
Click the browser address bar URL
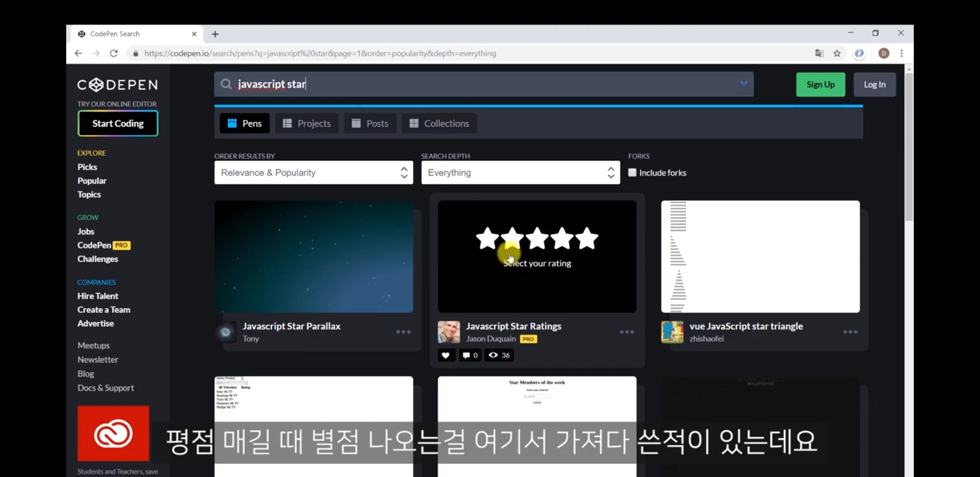coord(320,53)
